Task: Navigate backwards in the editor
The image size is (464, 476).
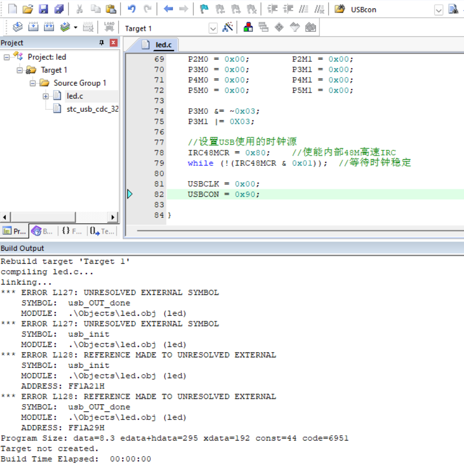Action: pyautogui.click(x=168, y=9)
